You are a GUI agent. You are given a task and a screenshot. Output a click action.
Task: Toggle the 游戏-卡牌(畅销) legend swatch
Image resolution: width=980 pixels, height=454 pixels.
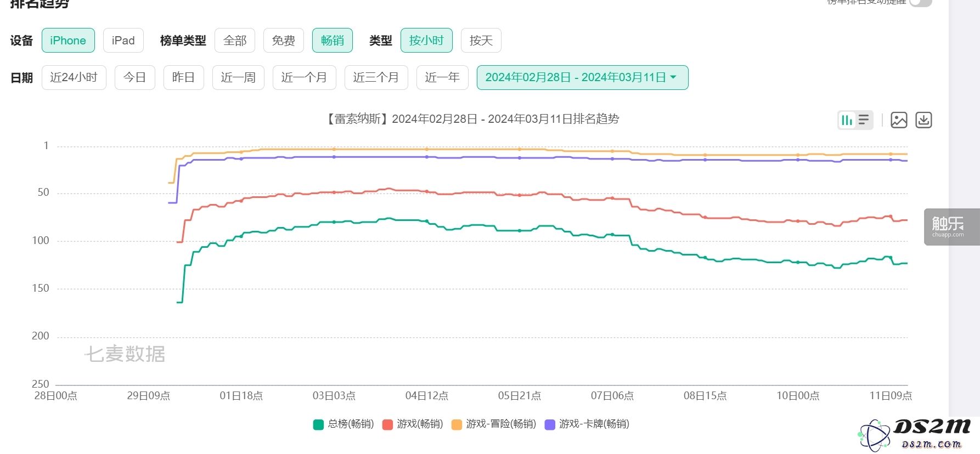[x=550, y=424]
